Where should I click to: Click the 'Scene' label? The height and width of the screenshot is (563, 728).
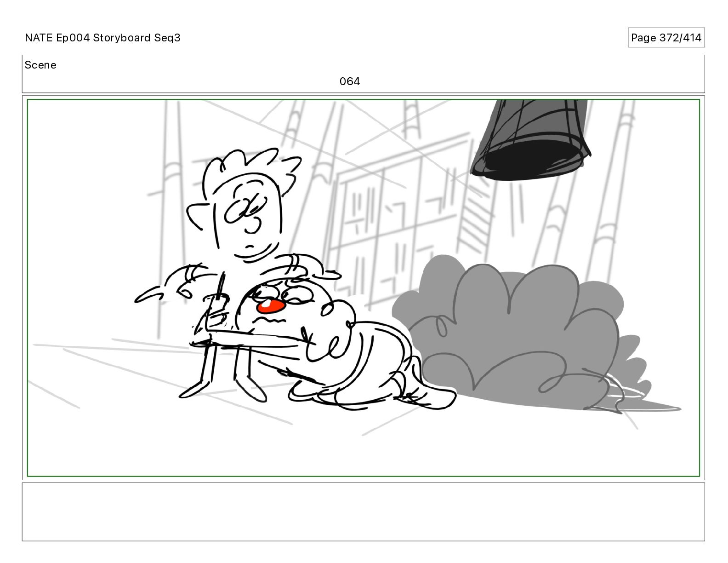(40, 65)
